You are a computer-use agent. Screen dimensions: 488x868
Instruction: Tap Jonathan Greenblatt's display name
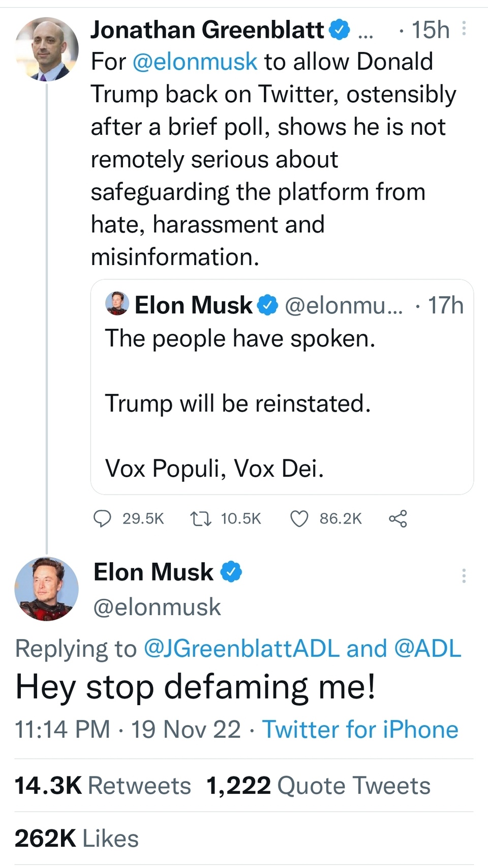207,30
